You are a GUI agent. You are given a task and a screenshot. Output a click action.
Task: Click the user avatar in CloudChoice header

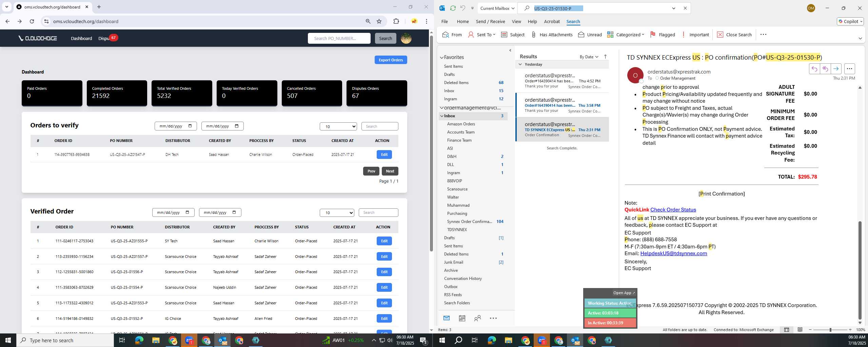[406, 38]
